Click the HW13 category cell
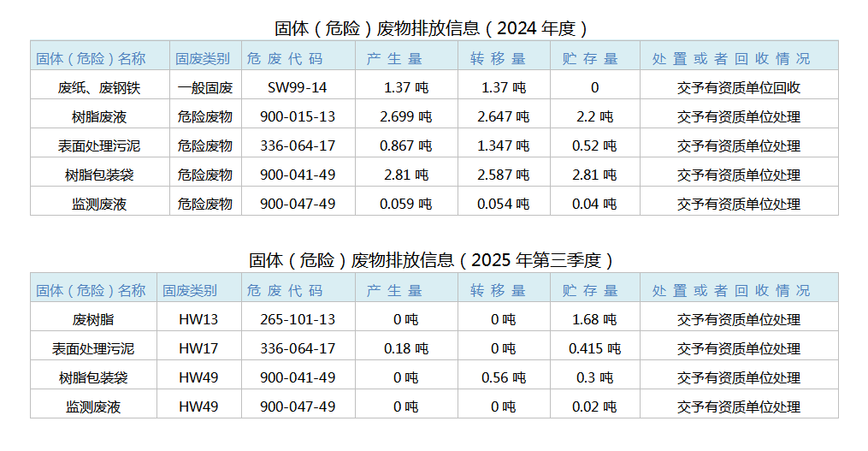Viewport: 868px width, 451px height. coord(198,319)
